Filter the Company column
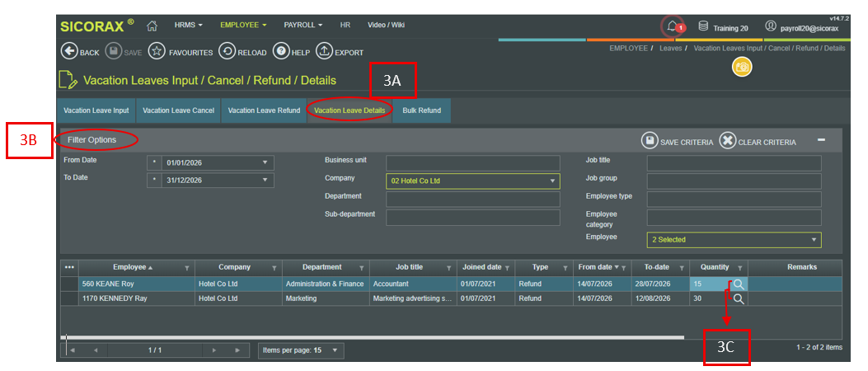Screen dimensions: 868x371 click(274, 268)
